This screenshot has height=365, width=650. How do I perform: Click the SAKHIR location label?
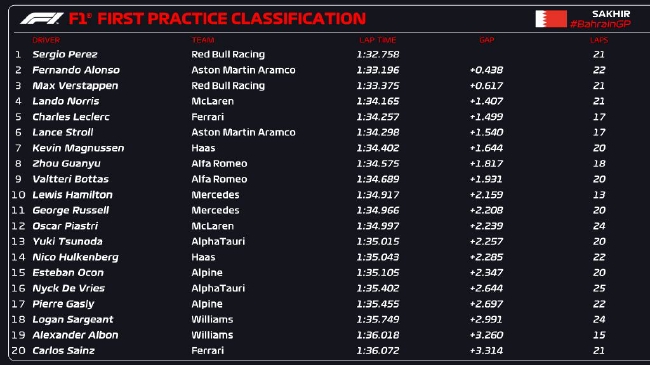pos(611,14)
